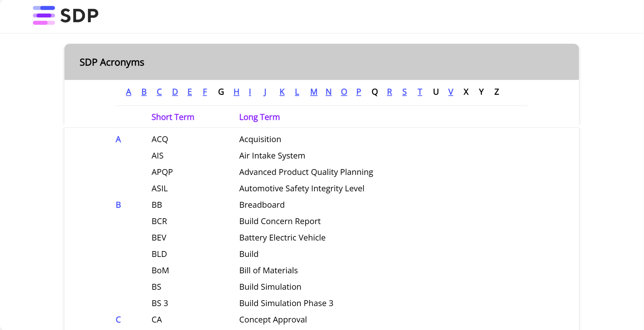This screenshot has height=330, width=644.
Task: Open the F acronym section
Action: pos(205,92)
